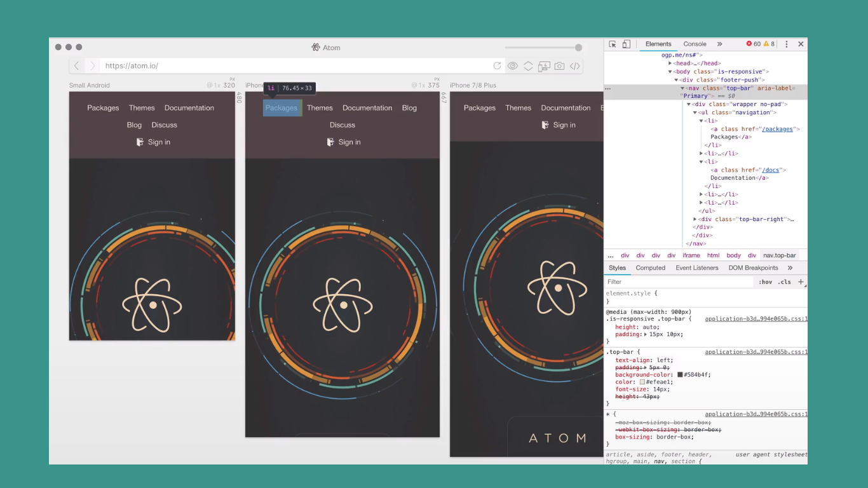Screen dimensions: 868x488
Task: Click the Atom icon in the window title
Action: pyautogui.click(x=316, y=48)
